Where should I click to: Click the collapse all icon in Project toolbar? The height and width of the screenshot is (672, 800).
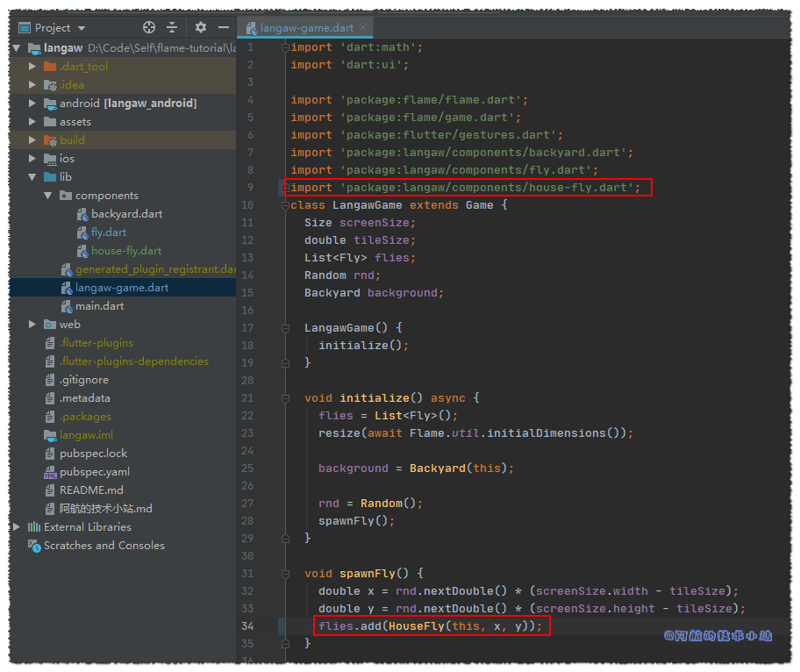pyautogui.click(x=172, y=28)
